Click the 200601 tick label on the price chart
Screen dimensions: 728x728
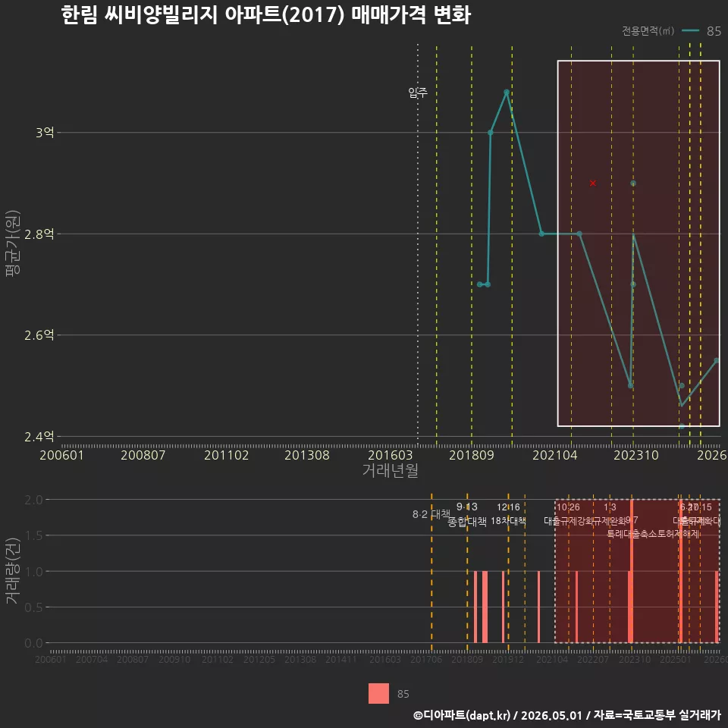click(61, 455)
